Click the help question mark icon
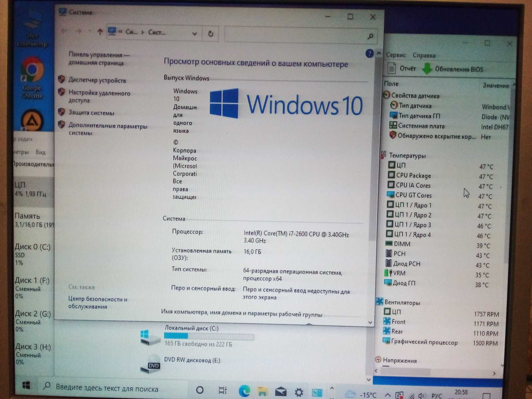 pyautogui.click(x=369, y=54)
